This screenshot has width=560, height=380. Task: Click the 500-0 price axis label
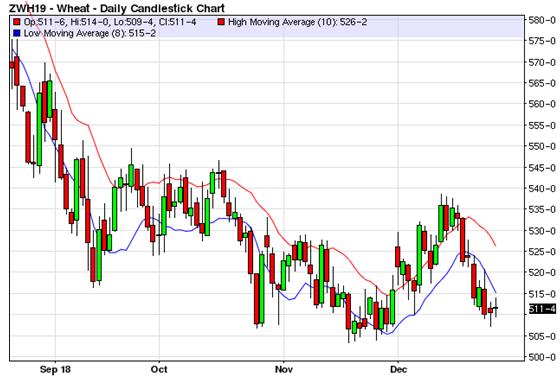pyautogui.click(x=542, y=357)
